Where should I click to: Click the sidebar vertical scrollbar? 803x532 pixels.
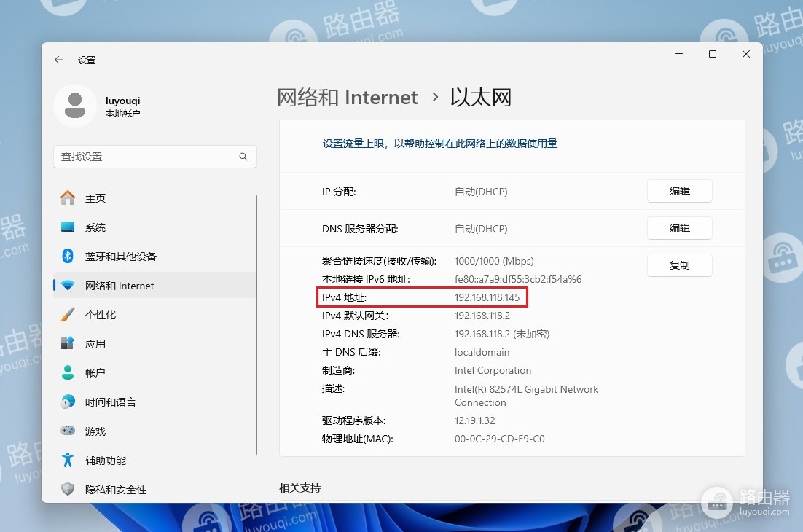click(256, 324)
